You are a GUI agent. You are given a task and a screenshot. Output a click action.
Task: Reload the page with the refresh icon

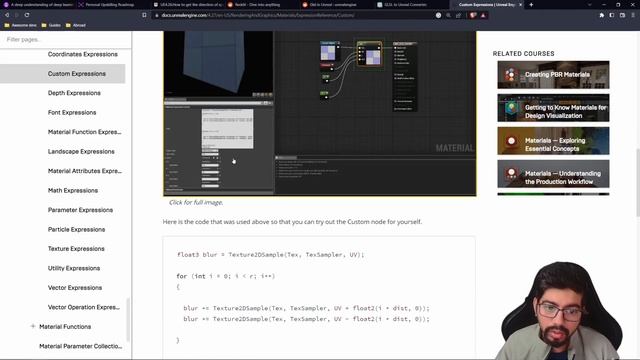pyautogui.click(x=27, y=15)
